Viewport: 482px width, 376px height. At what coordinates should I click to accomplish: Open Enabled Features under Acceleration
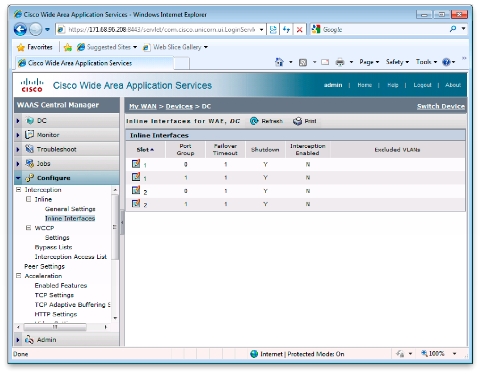coord(61,286)
